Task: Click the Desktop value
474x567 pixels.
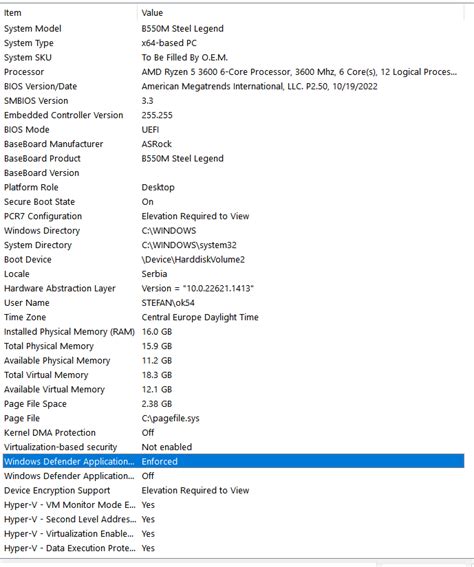Action: [x=158, y=188]
